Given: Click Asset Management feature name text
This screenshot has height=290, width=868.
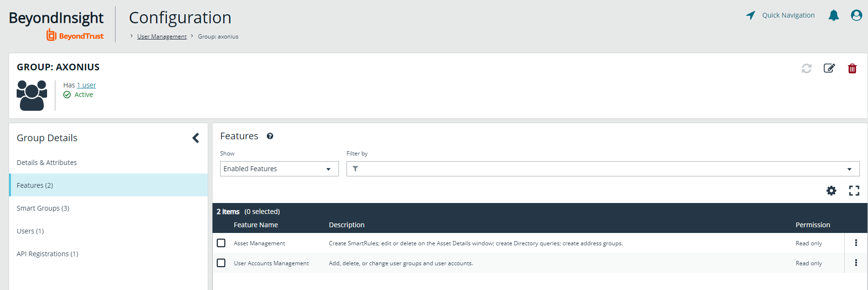Looking at the screenshot, I should 260,243.
